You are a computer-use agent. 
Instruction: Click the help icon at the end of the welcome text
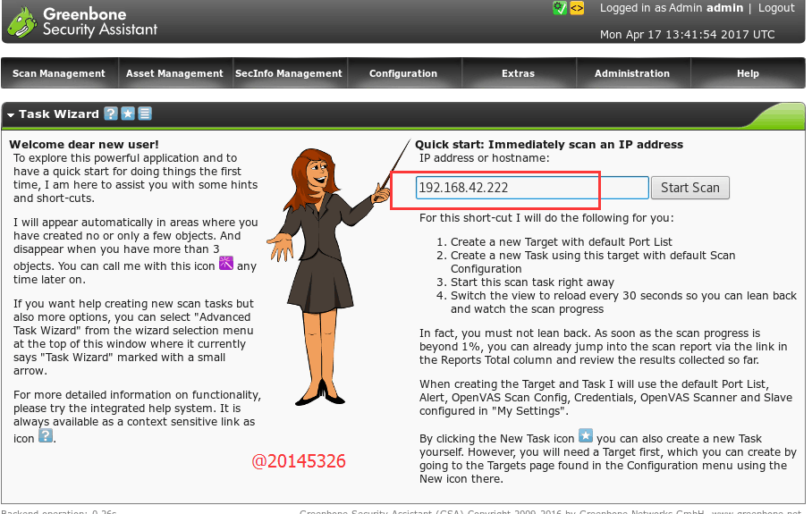pos(46,435)
